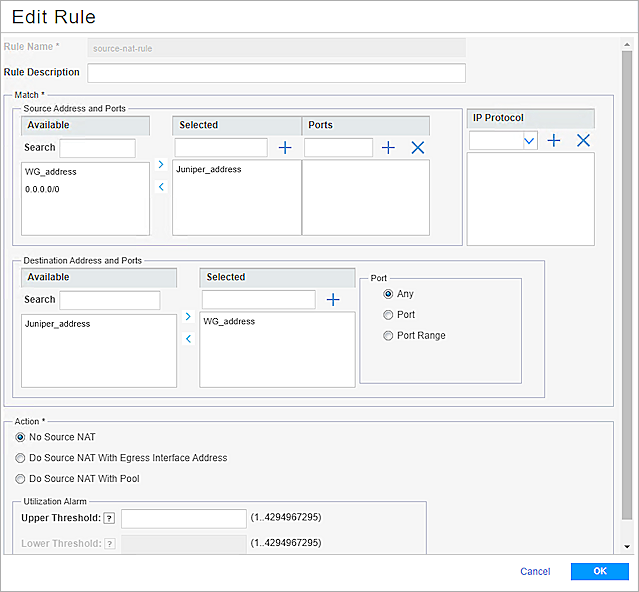
Task: Click the Upper Threshold input field
Action: pyautogui.click(x=184, y=519)
